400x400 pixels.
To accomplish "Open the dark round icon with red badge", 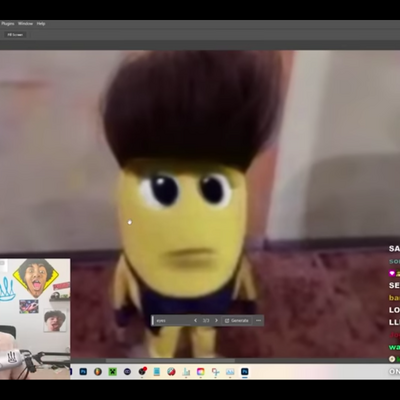I will (x=142, y=371).
